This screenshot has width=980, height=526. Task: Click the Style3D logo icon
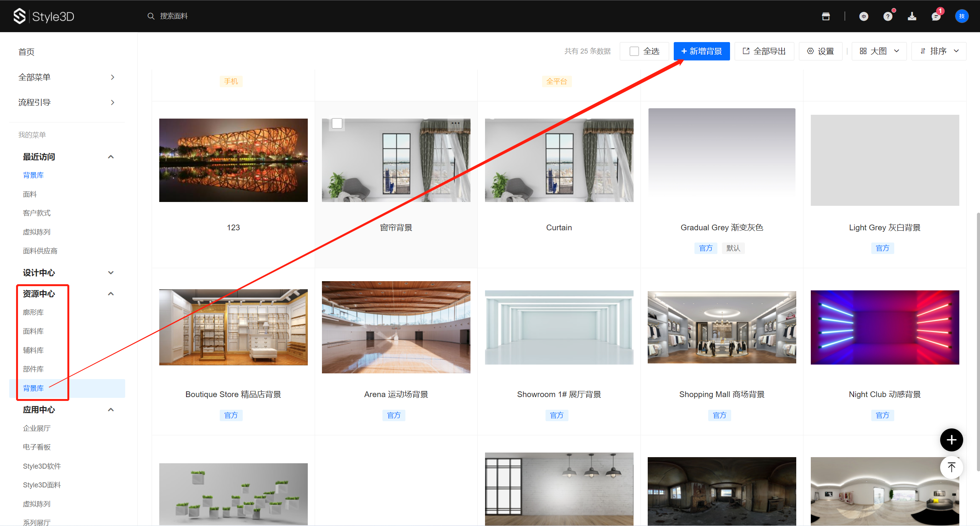[x=19, y=16]
